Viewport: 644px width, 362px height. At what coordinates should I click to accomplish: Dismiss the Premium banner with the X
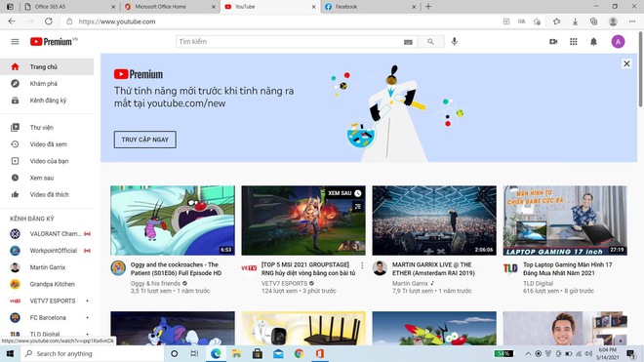point(626,63)
